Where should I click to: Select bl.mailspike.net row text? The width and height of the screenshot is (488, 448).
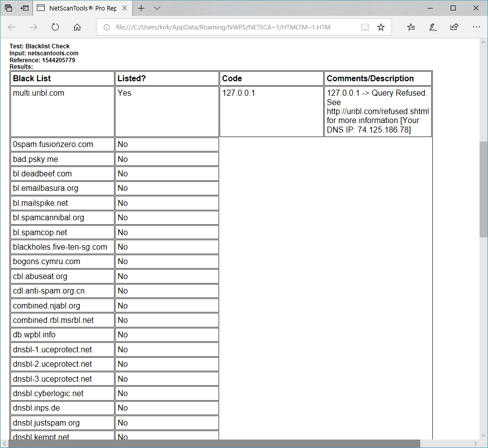tap(40, 203)
